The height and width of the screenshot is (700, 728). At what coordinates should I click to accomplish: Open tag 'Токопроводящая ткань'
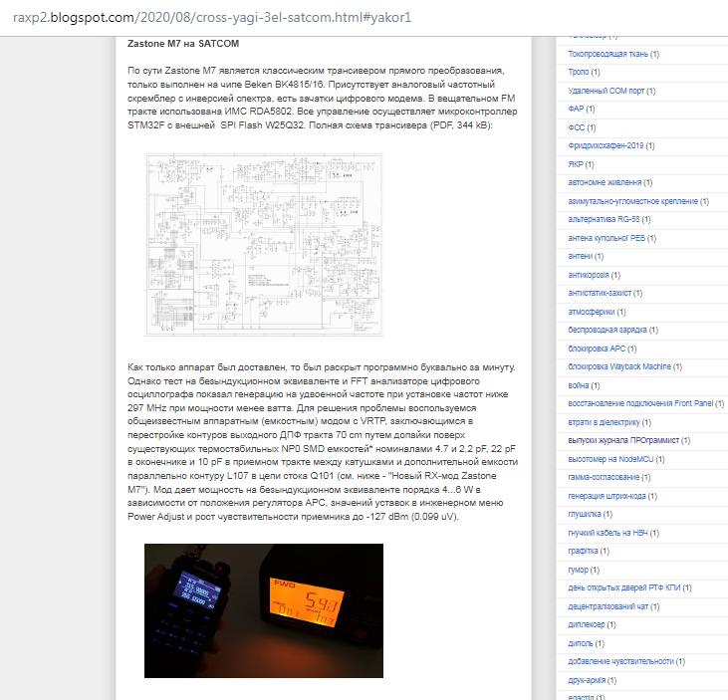pyautogui.click(x=608, y=54)
